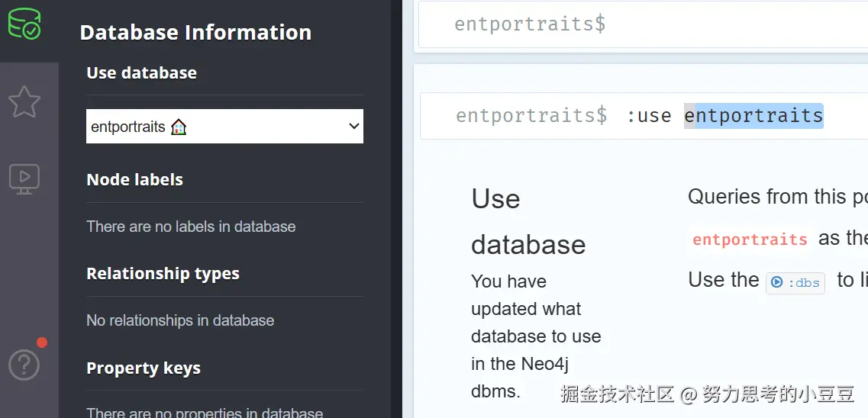
Task: Click the "Use database" frame heading
Action: [528, 221]
